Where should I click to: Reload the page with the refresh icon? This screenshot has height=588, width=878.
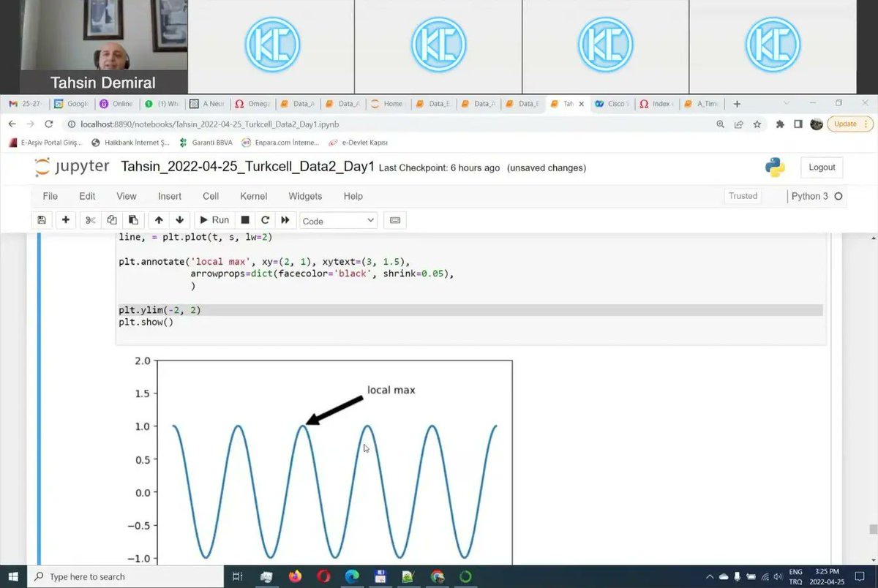point(49,124)
